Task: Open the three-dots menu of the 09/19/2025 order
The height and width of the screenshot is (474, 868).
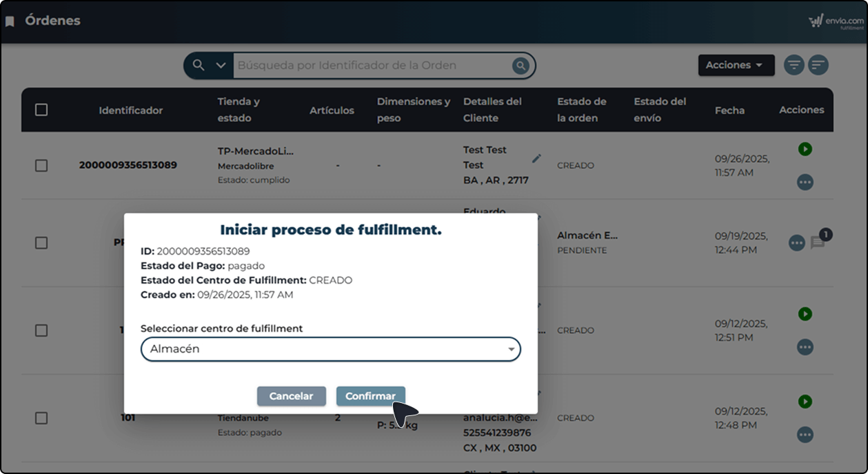Action: tap(796, 243)
